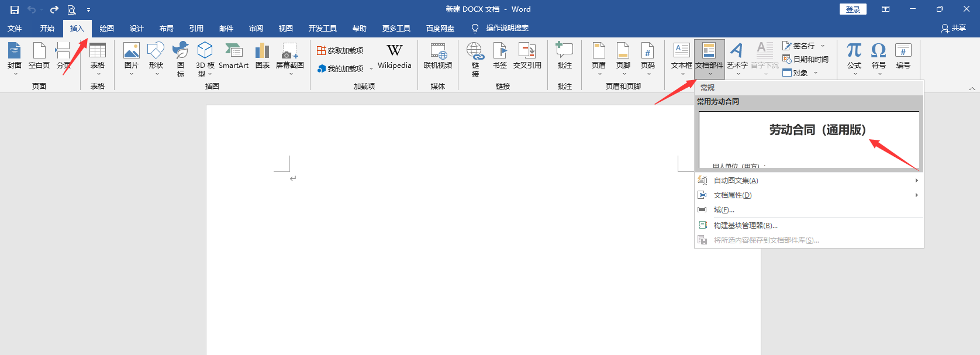Insert an icon graphic (图标)
Viewport: 980px width, 355px height.
point(181,58)
